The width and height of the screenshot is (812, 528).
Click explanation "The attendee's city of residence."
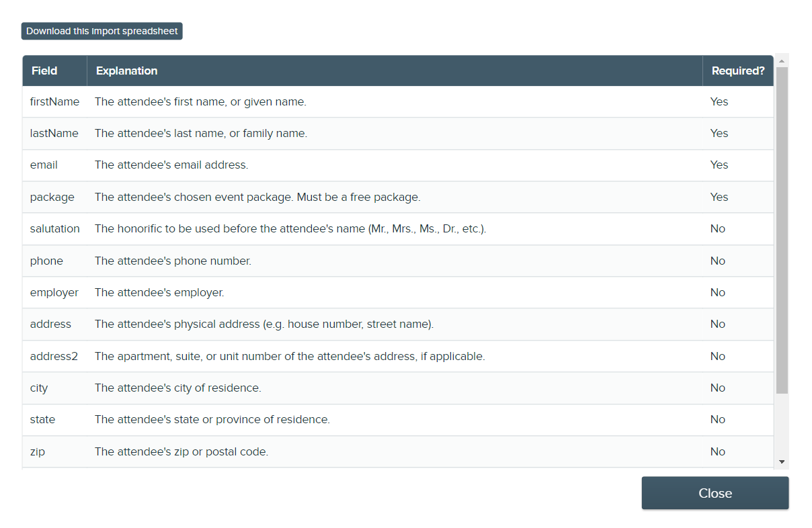click(178, 388)
